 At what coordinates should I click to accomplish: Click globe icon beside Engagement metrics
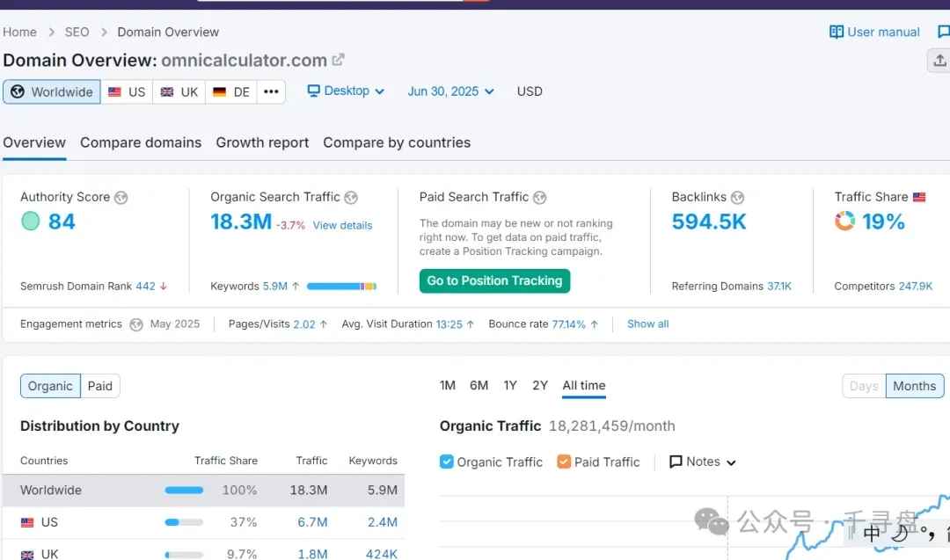point(136,324)
